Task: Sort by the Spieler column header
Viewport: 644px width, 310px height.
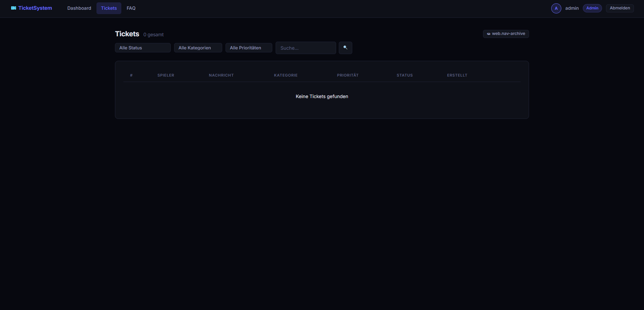Action: tap(166, 75)
